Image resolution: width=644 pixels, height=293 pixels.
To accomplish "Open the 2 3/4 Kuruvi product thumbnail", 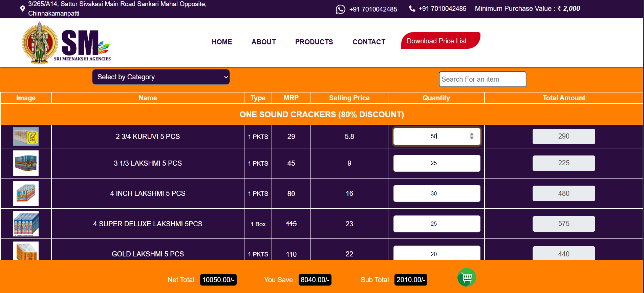I will point(26,137).
